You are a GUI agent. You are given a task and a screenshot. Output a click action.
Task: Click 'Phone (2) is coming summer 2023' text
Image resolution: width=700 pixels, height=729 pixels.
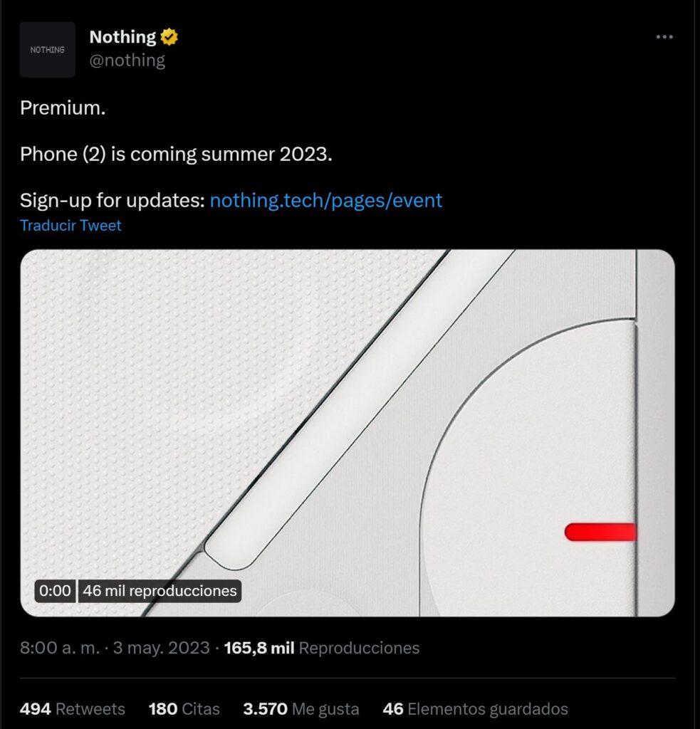176,154
